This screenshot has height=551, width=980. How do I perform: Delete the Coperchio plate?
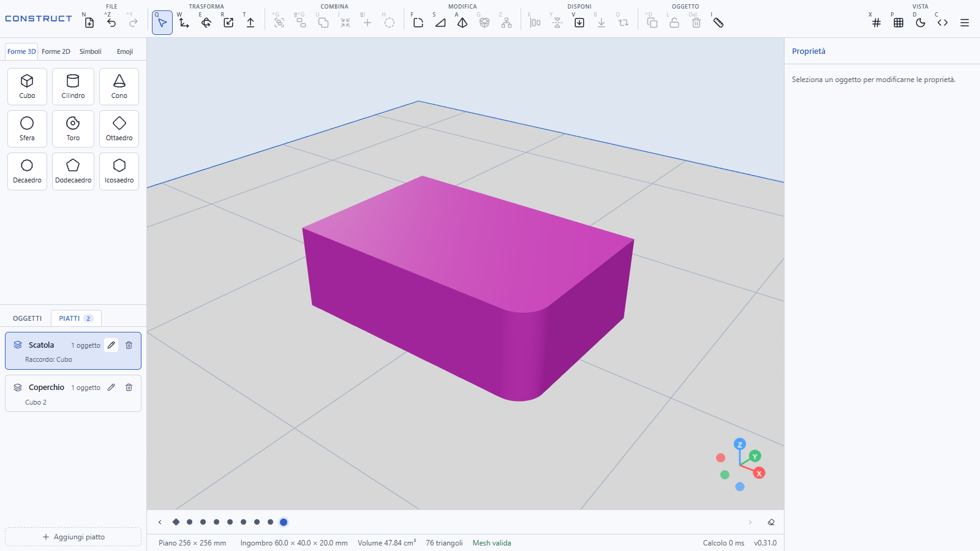point(129,387)
